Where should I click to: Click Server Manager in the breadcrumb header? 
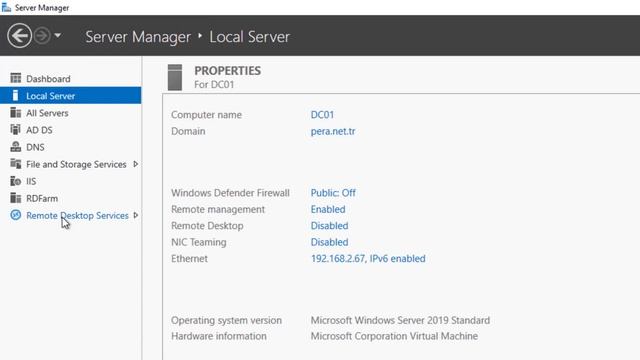[138, 37]
